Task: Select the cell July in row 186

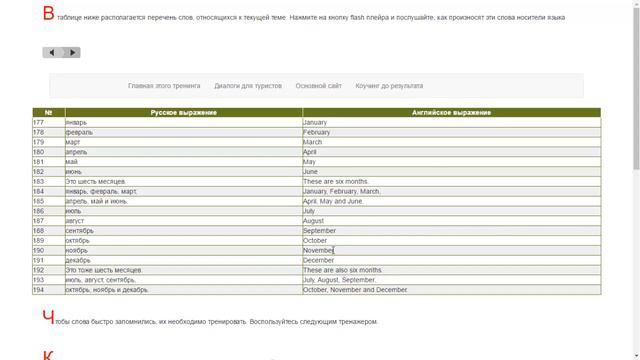Action: click(451, 211)
